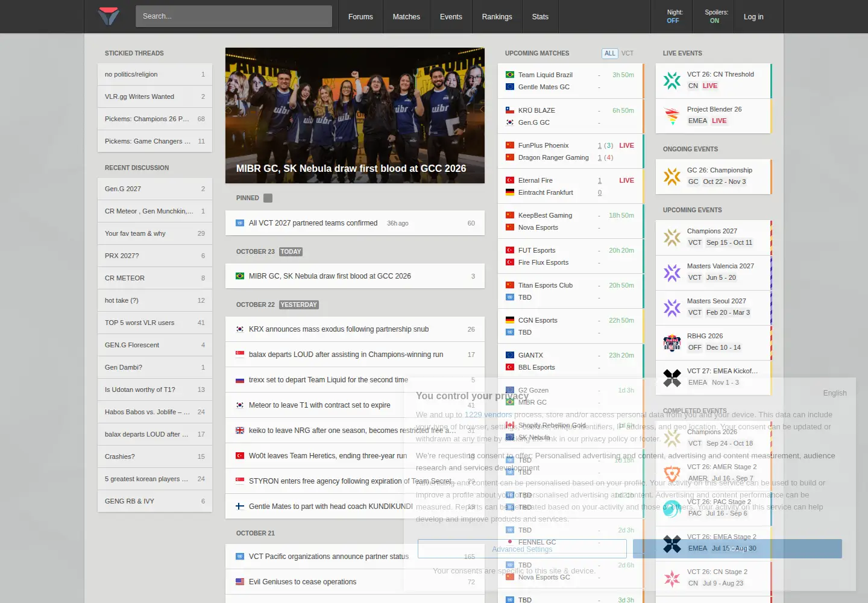Open the 'Is Udotan worthy of T1?' thread
This screenshot has width=868, height=603.
click(155, 390)
